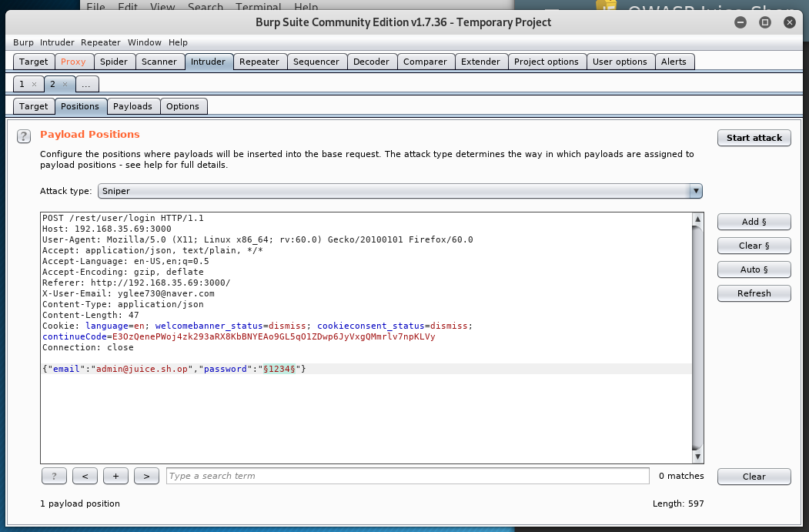This screenshot has height=532, width=809.
Task: Switch to the Proxy tab
Action: pyautogui.click(x=73, y=62)
